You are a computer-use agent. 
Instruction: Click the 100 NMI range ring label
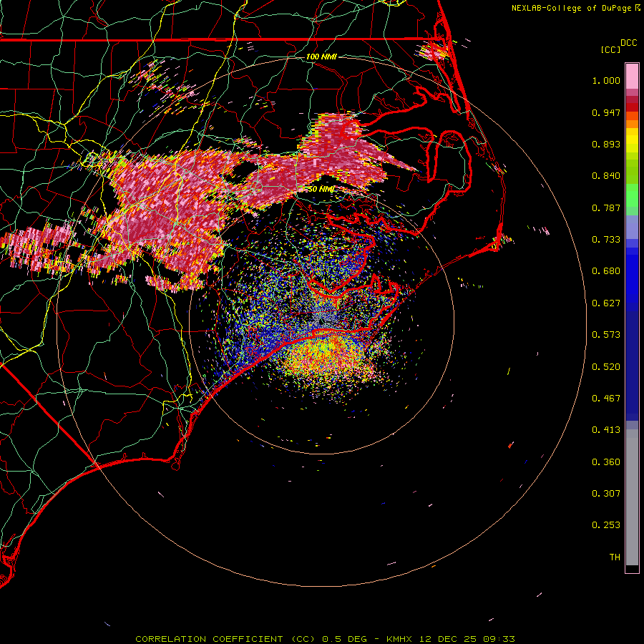(x=321, y=57)
